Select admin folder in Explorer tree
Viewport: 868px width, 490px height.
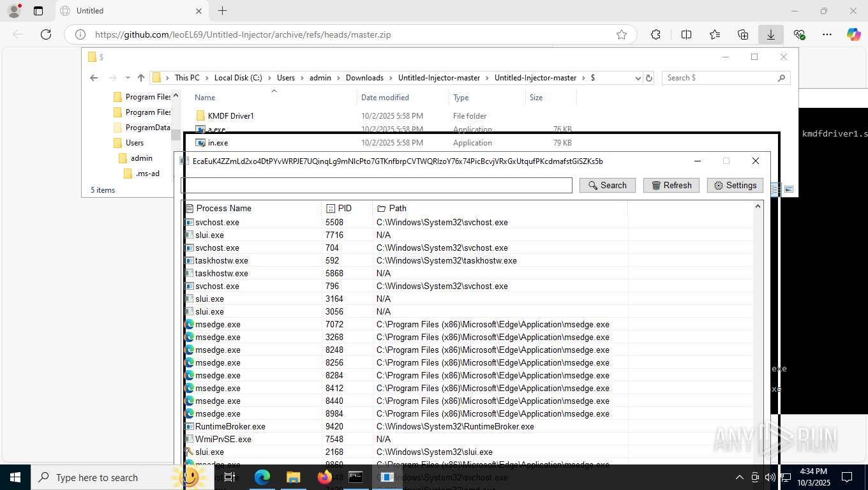click(x=141, y=158)
